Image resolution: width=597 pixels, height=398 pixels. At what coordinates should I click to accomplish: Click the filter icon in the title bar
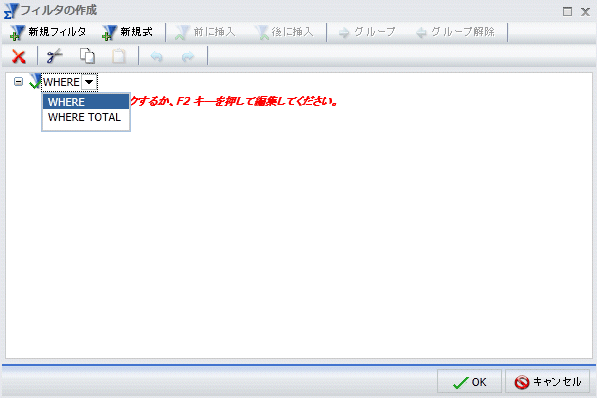point(11,11)
